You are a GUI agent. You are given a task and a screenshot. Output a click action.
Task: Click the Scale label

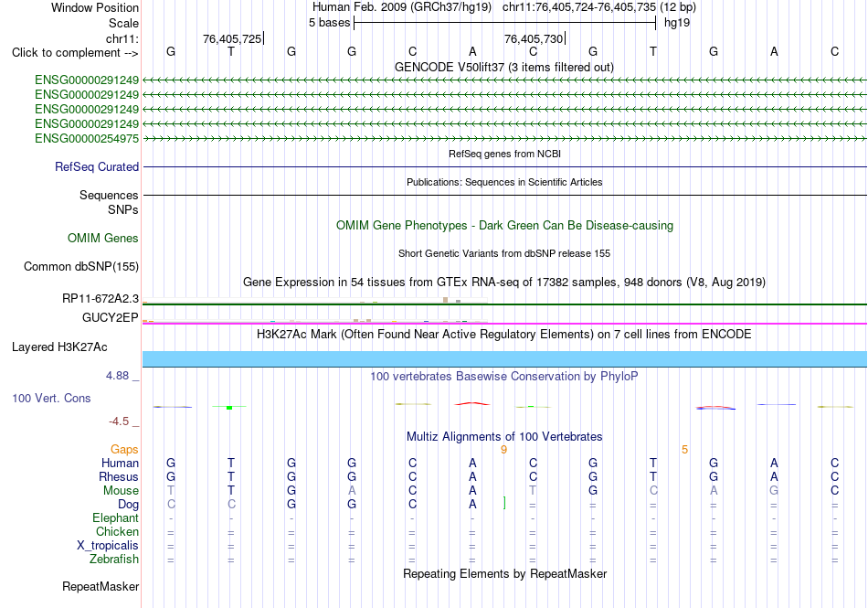pyautogui.click(x=123, y=23)
